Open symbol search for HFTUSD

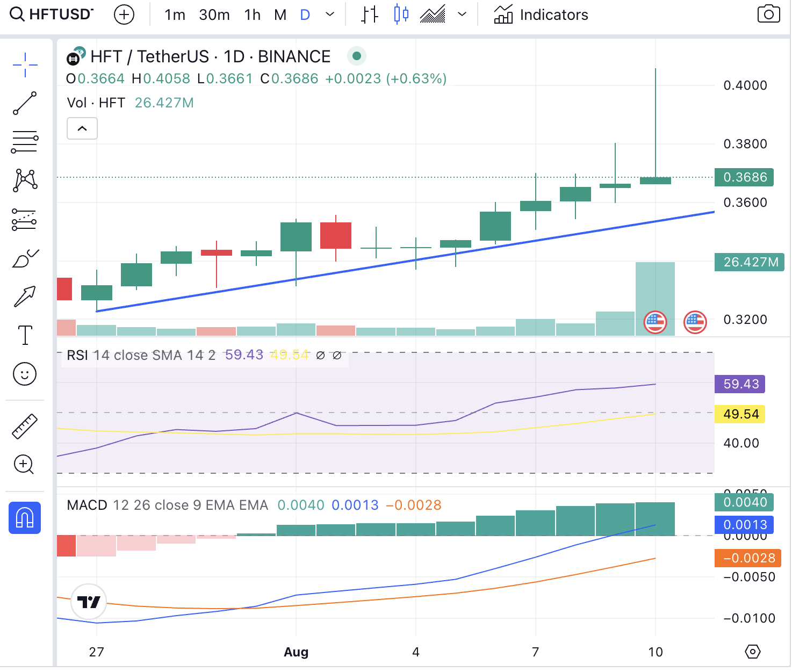point(52,15)
